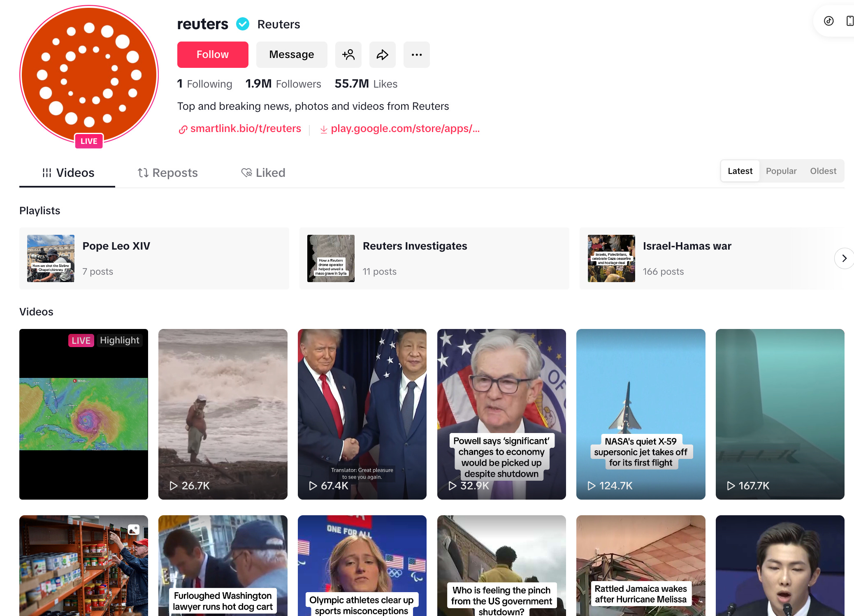
Task: Open the three-dots more options menu
Action: point(416,55)
